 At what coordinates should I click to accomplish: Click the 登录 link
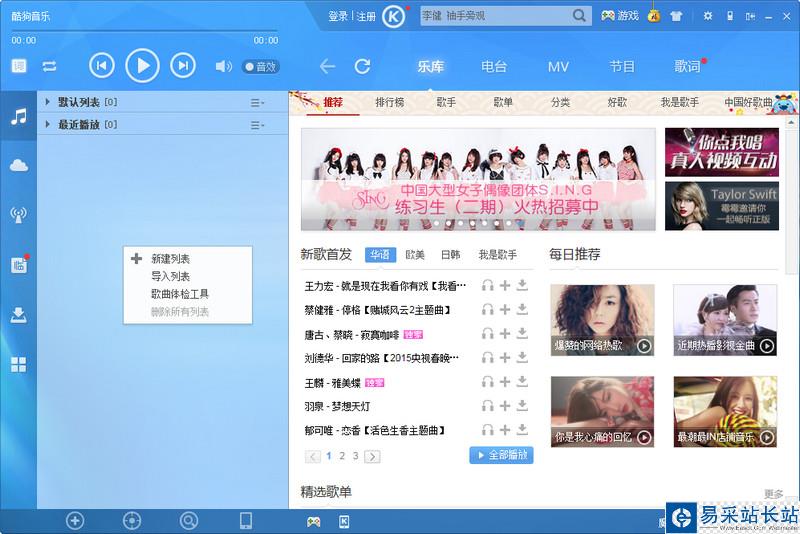pyautogui.click(x=338, y=16)
